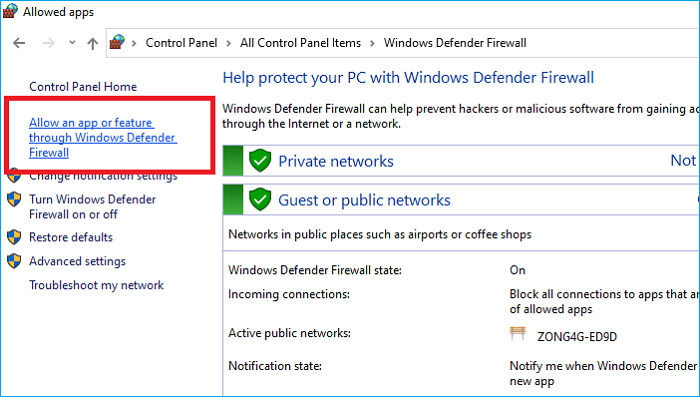Click the ZONG4G-ED9D network bench icon

[x=518, y=334]
